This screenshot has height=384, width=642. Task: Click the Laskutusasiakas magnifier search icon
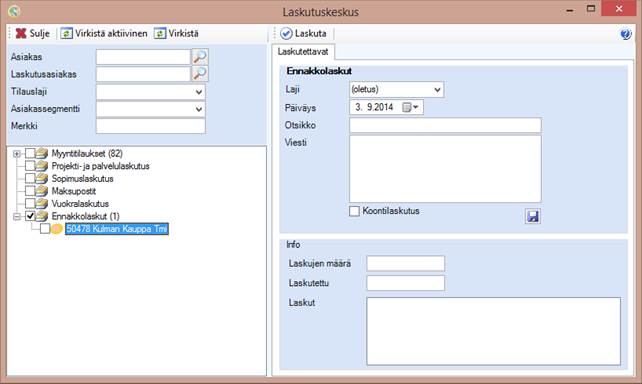point(200,74)
